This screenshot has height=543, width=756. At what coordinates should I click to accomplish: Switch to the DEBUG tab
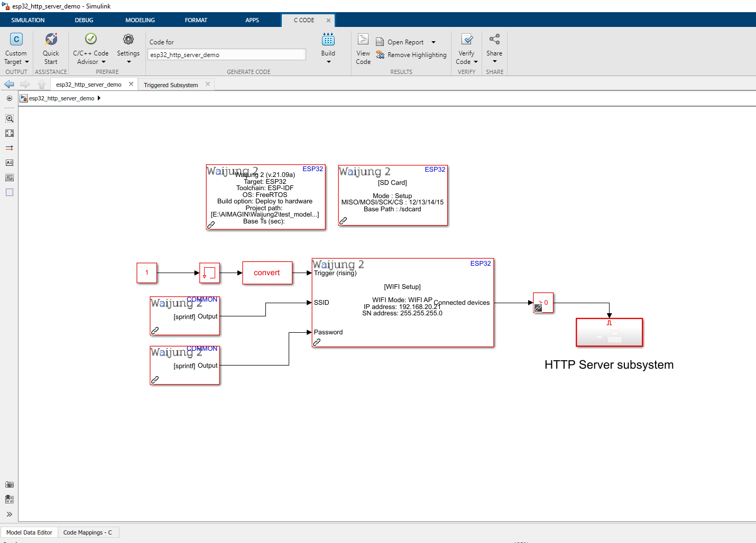click(x=84, y=20)
